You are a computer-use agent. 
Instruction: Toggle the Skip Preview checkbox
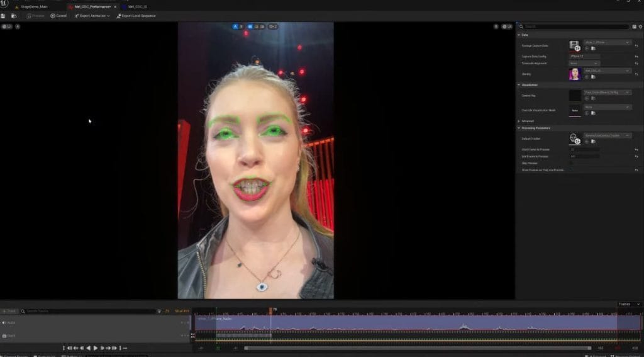[572, 163]
